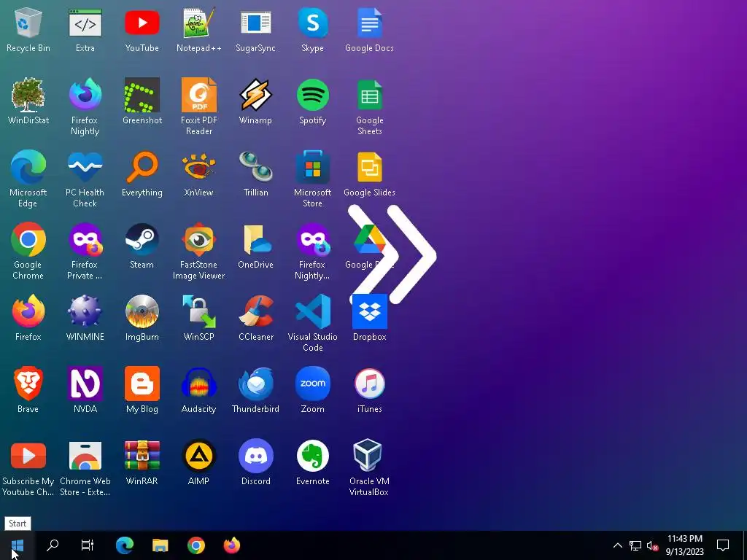Open the Windows Start menu
Screen dimensions: 747x560
tap(18, 545)
